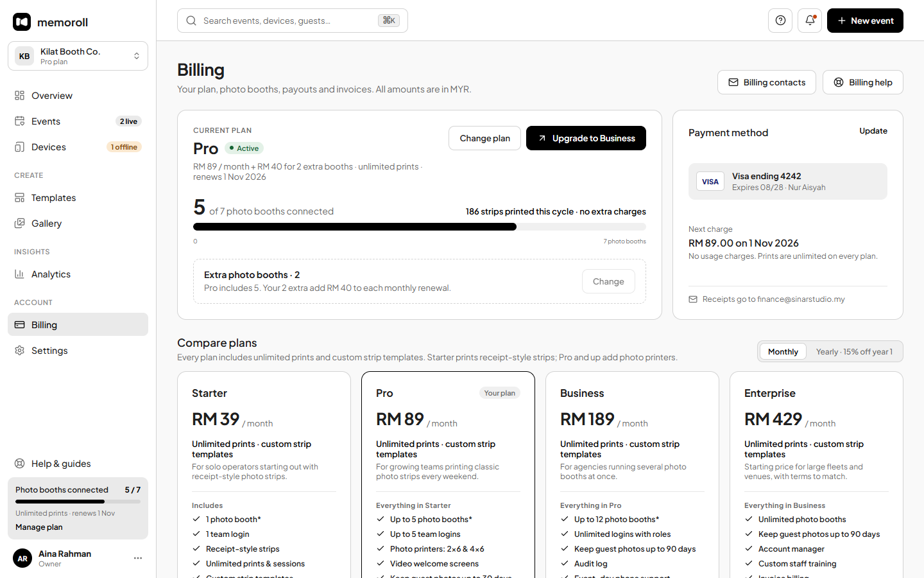Click the 1 offline devices badge

[x=124, y=147]
